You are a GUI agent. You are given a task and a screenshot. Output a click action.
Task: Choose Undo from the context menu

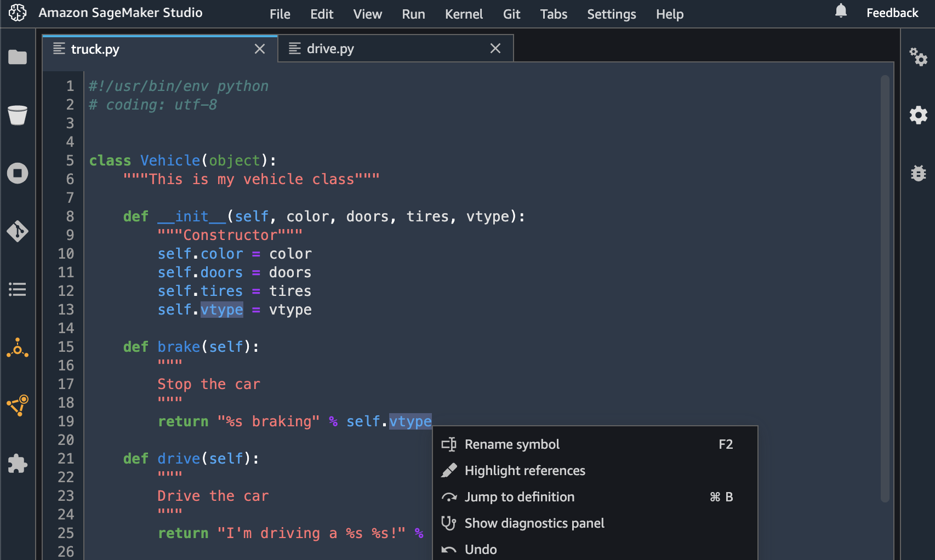(595, 549)
